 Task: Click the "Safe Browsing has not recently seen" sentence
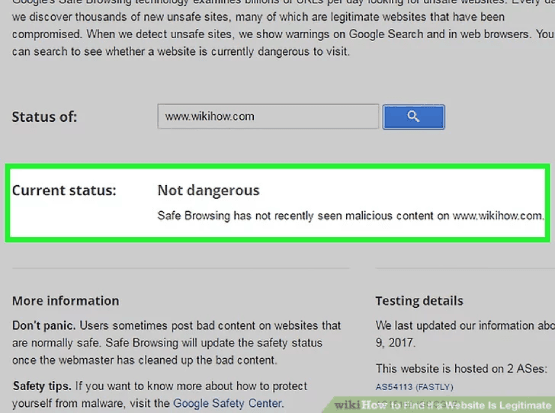click(x=350, y=216)
